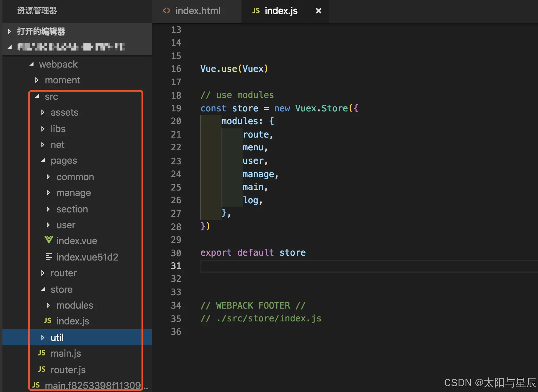Click 'main,' in the modules list

(255, 187)
